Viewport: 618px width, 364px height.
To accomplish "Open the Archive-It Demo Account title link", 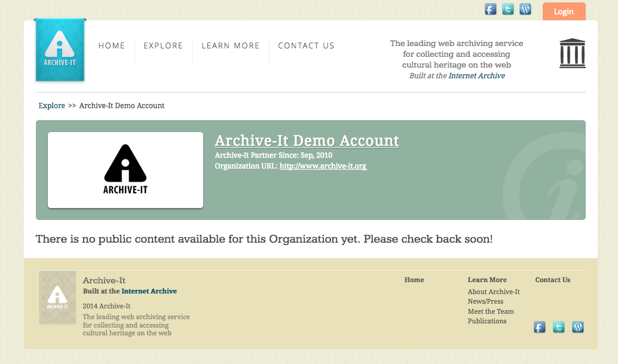I will click(307, 141).
